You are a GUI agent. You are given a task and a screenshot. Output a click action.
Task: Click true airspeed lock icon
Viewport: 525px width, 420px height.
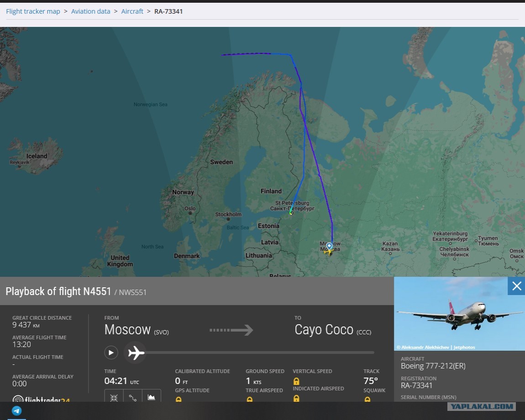click(249, 399)
